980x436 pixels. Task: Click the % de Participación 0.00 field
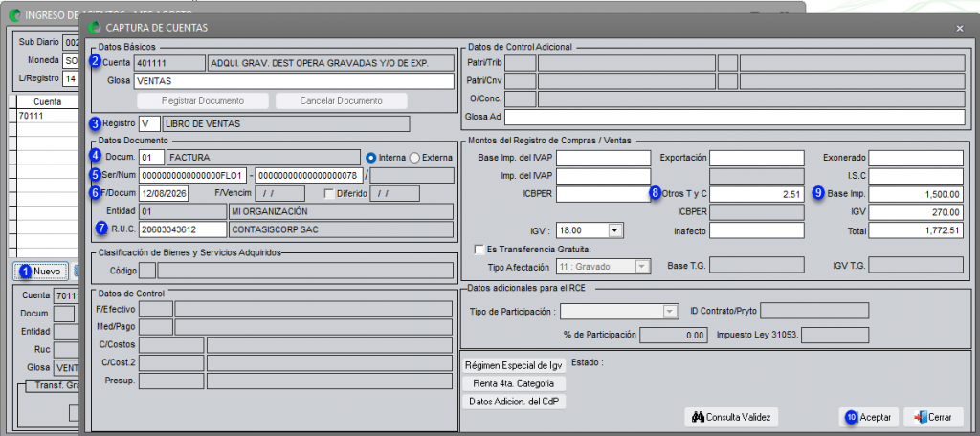pyautogui.click(x=675, y=335)
